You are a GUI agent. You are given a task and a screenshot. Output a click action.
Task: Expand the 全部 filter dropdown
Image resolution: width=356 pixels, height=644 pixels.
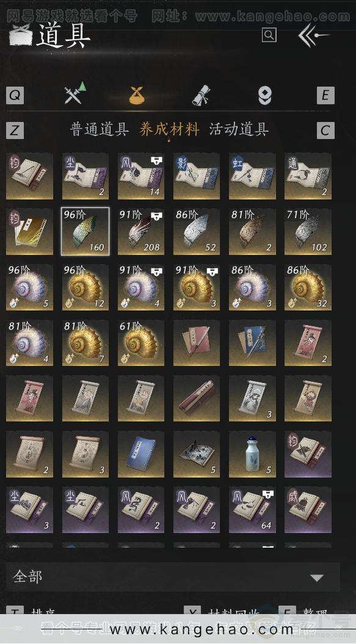(x=173, y=577)
